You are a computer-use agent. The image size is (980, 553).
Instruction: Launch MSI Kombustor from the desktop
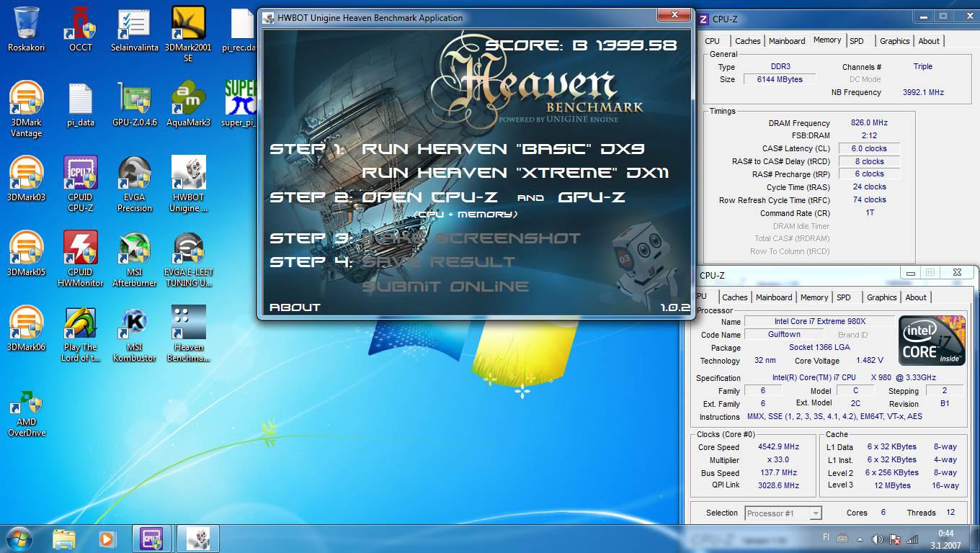135,333
